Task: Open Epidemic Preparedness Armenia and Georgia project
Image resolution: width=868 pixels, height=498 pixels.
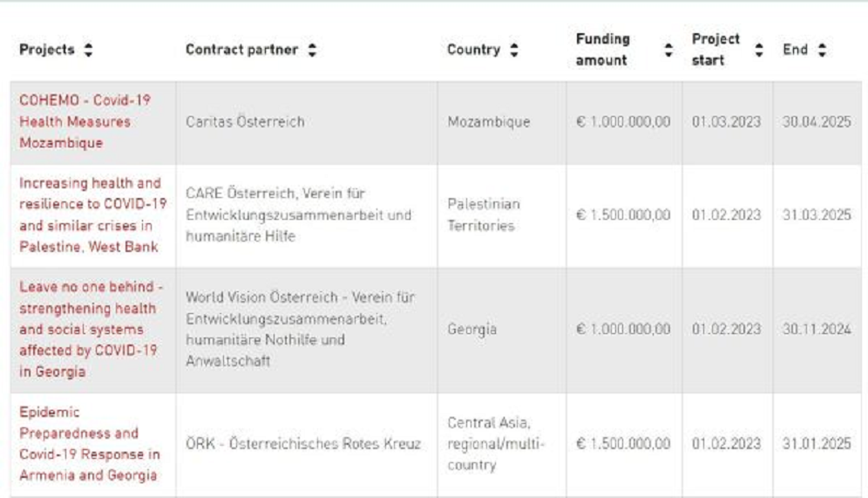Action: 89,443
